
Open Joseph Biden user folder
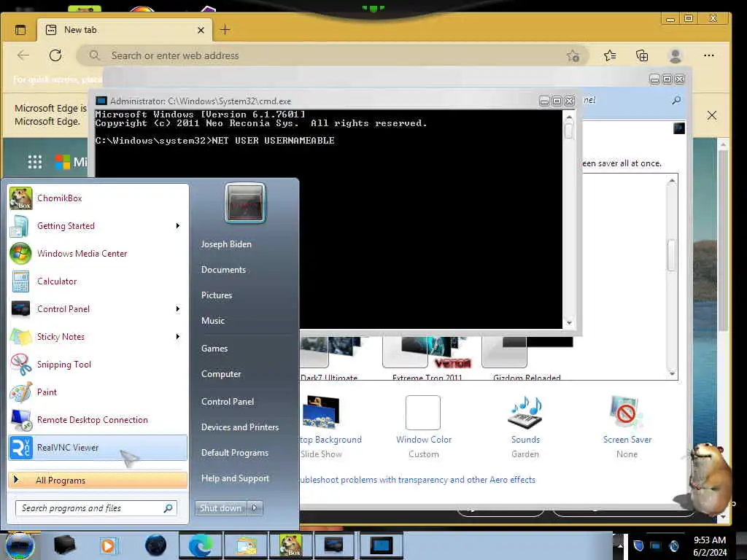click(226, 244)
